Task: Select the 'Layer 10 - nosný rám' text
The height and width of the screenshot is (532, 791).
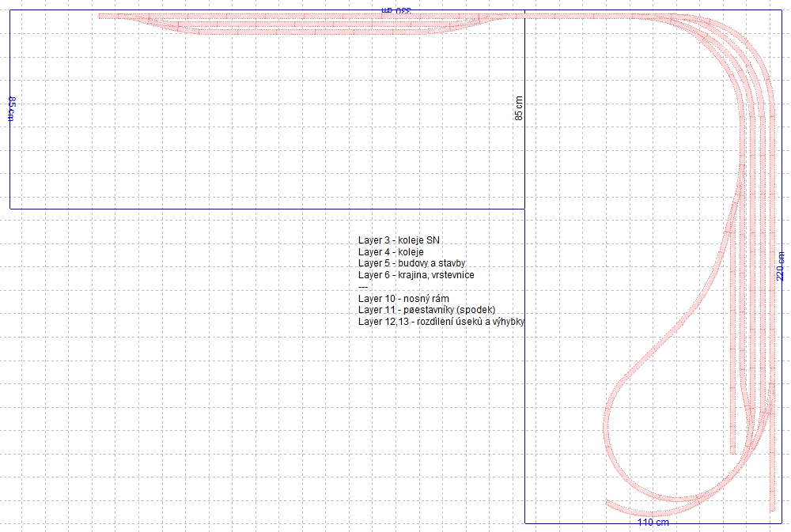Action: point(403,299)
